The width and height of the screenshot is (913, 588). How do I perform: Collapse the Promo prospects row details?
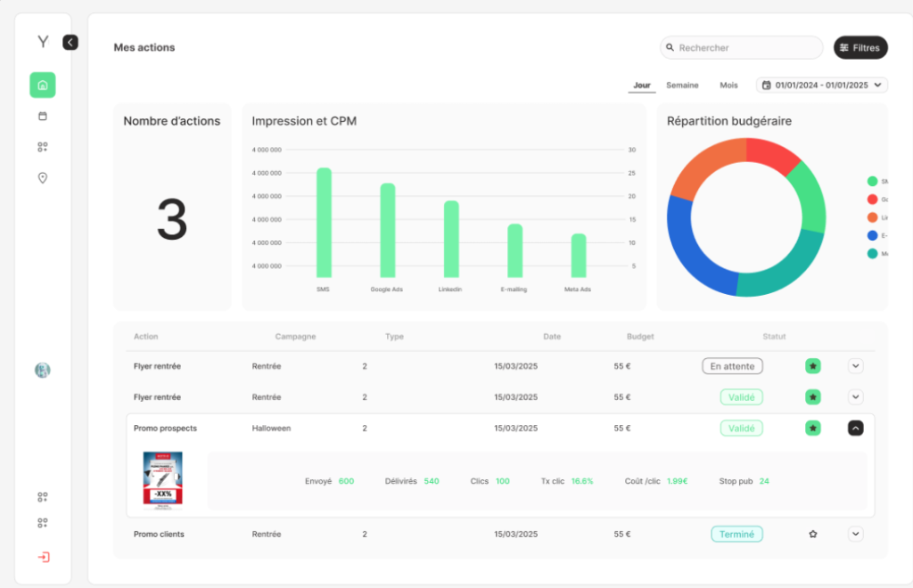tap(855, 428)
